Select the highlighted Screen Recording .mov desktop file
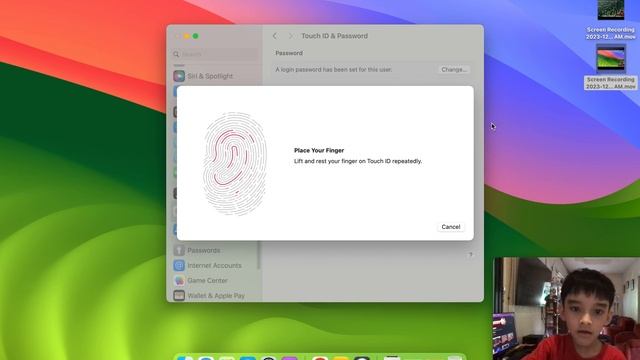Viewport: 640px width, 360px height. click(x=611, y=67)
